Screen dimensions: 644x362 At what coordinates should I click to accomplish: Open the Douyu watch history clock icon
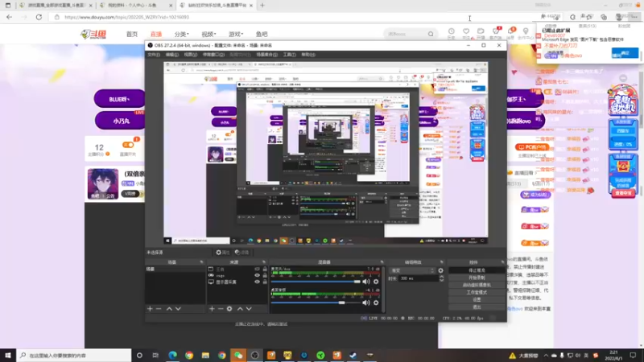(452, 31)
